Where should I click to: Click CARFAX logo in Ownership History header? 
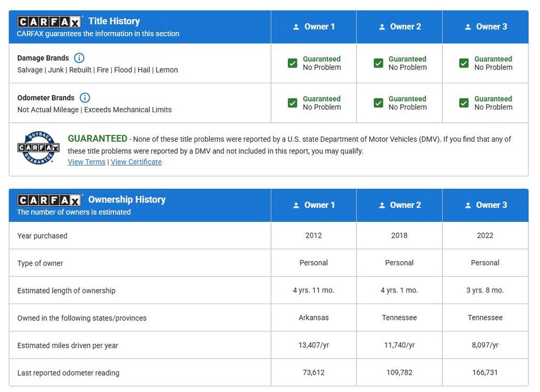click(x=49, y=200)
